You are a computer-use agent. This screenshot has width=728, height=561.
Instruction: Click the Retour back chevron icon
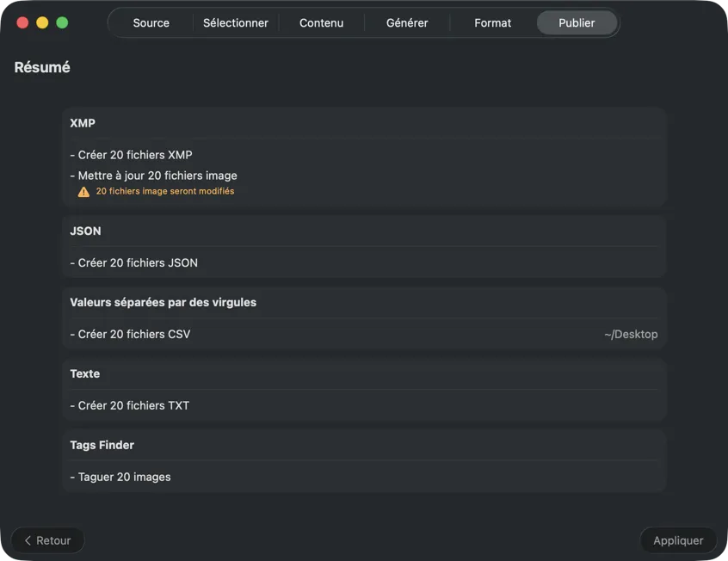click(28, 540)
